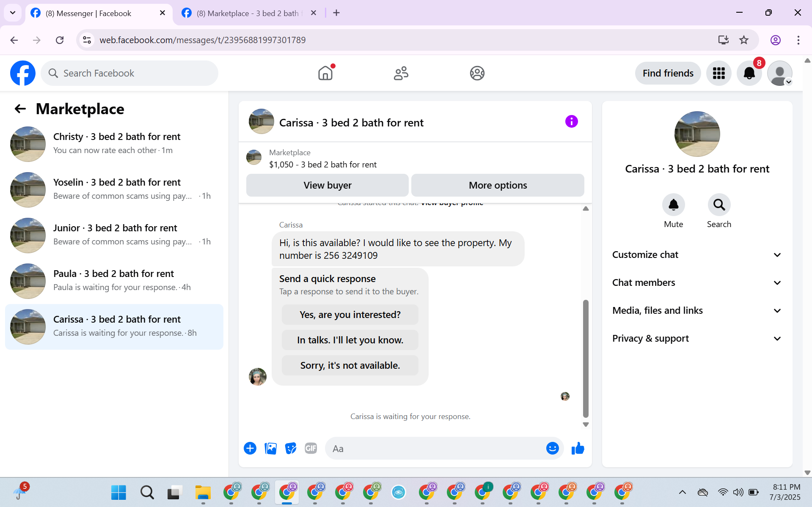Go back with the browser back arrow
Screen dimensions: 812x507
(x=14, y=40)
